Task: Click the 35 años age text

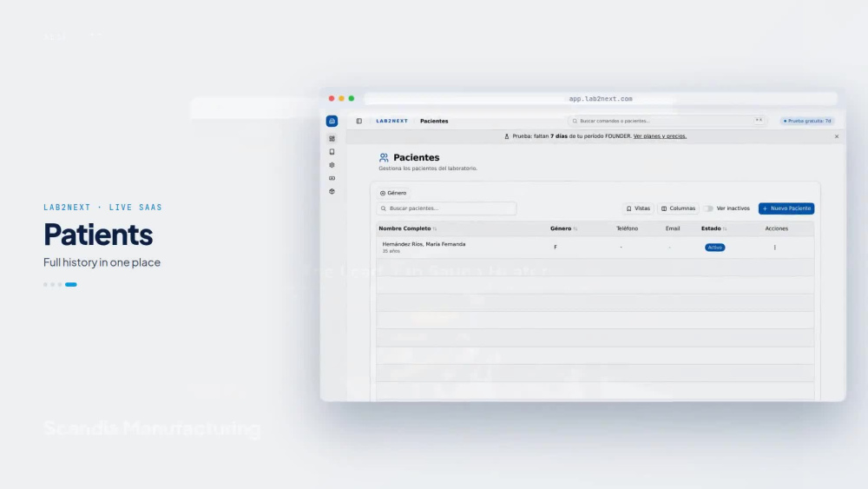Action: 391,251
